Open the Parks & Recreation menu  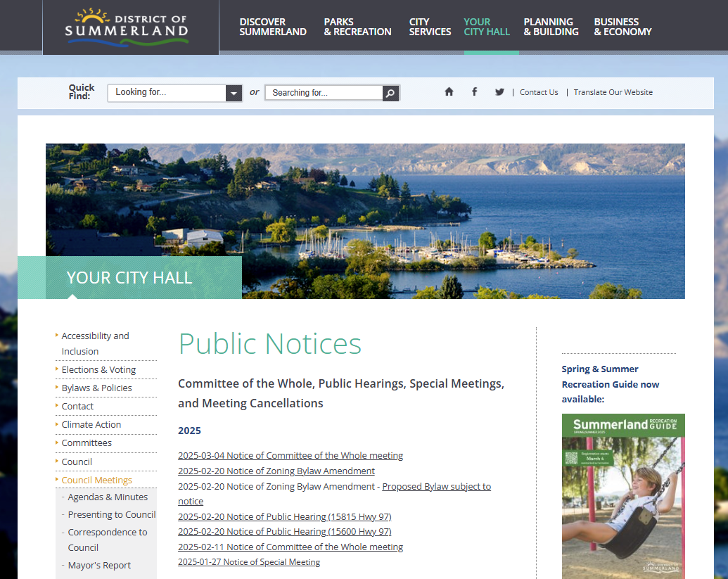[x=357, y=27]
